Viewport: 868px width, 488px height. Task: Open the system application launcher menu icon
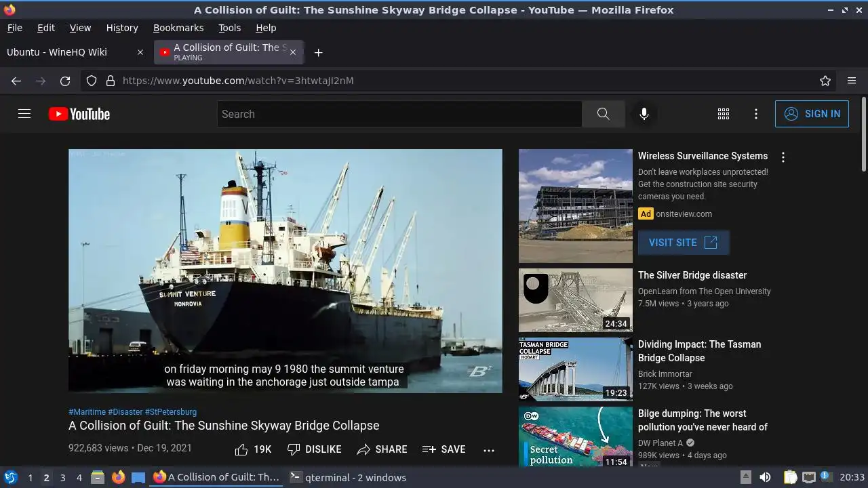(11, 477)
